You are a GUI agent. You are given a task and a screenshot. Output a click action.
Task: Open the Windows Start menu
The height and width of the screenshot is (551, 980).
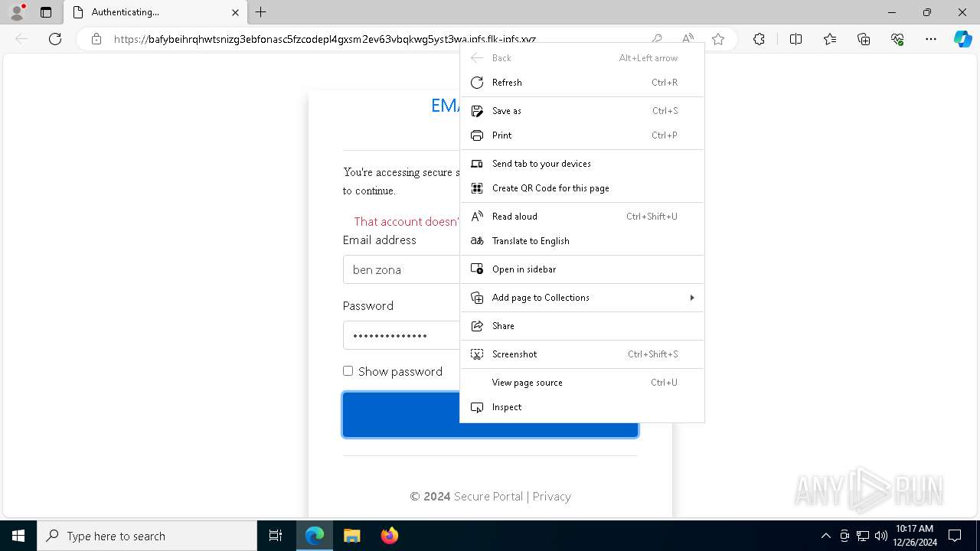[x=18, y=536]
